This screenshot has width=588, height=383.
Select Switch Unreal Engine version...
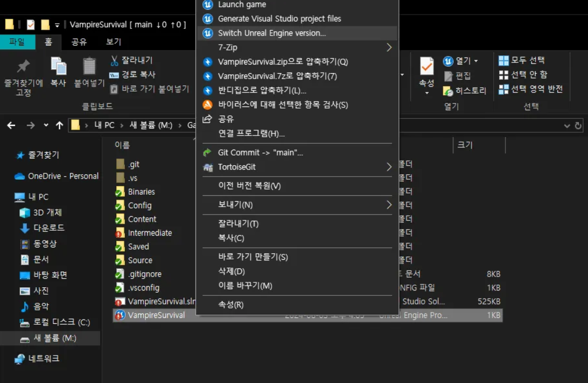(x=297, y=33)
